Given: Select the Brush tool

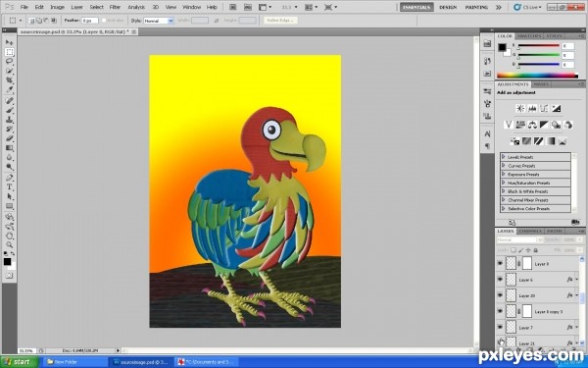Looking at the screenshot, I should (x=10, y=110).
